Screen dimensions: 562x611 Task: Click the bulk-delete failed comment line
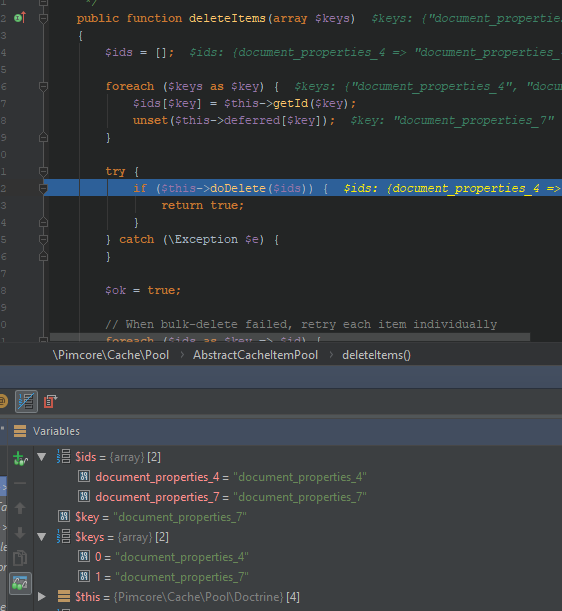pos(301,324)
